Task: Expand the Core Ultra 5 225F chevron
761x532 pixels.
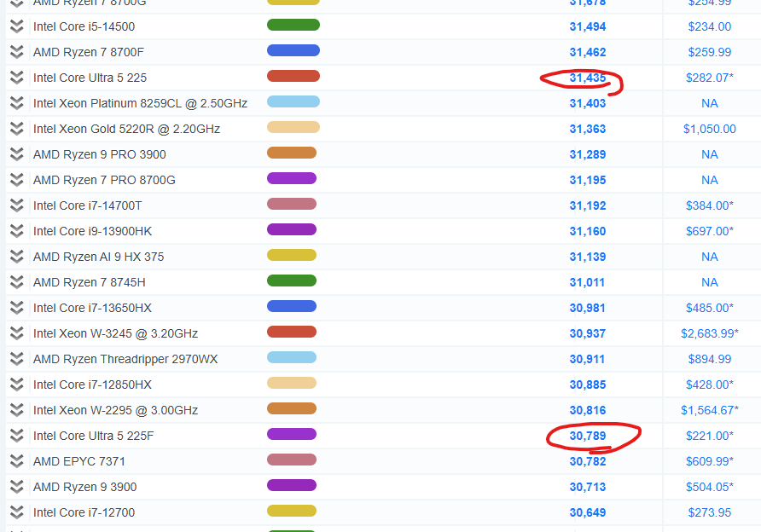Action: point(16,436)
